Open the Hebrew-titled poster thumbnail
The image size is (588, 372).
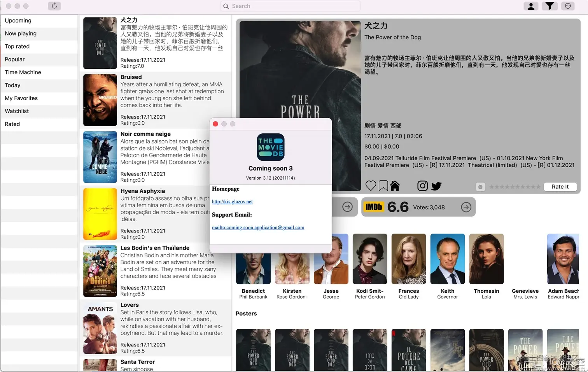[370, 350]
